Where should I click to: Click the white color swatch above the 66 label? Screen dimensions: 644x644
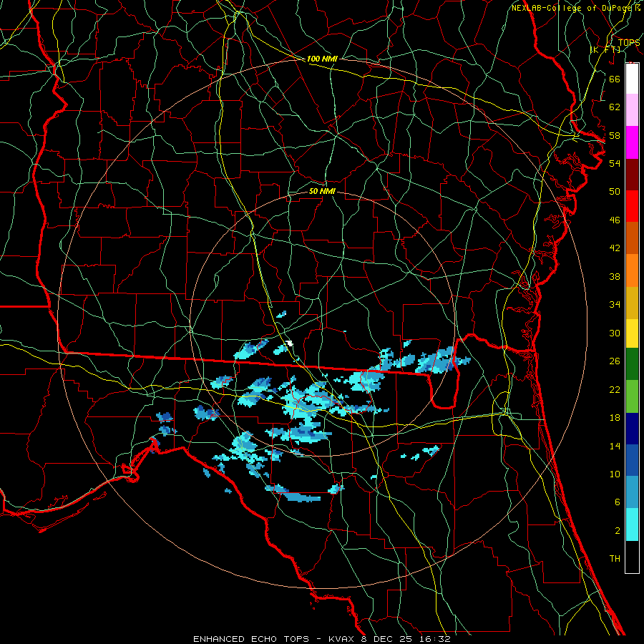click(x=632, y=79)
